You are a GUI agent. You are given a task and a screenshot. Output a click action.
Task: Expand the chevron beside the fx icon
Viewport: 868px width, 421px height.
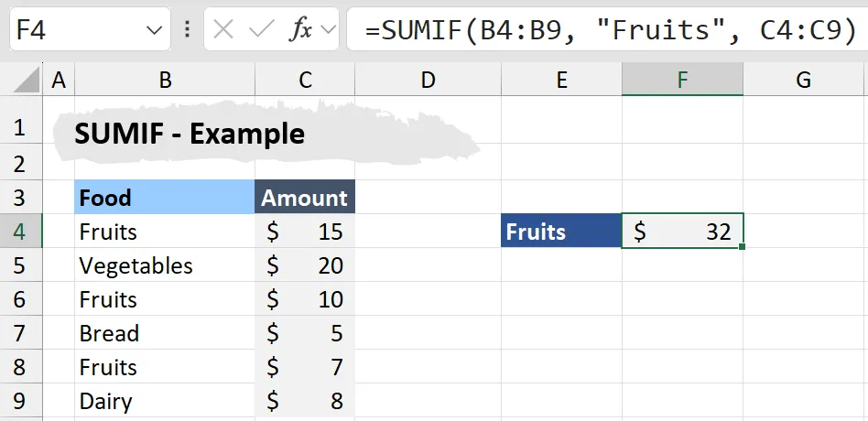click(327, 30)
